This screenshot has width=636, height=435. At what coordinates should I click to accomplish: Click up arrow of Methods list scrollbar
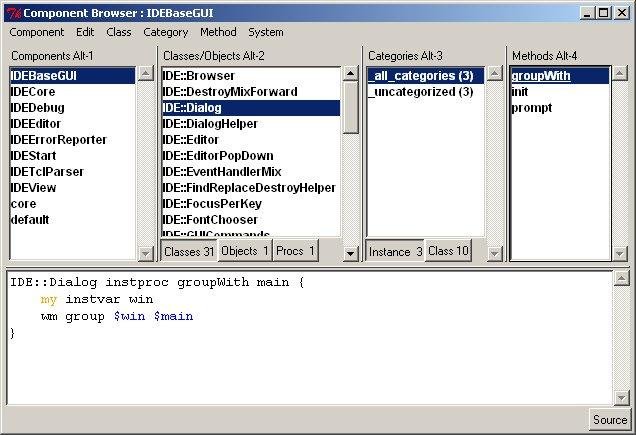point(619,74)
